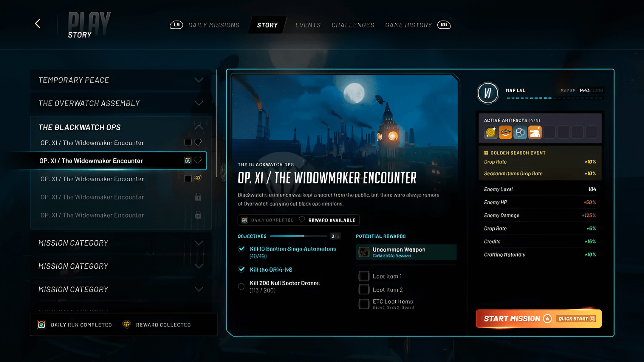Expand the Temporary Peace category

199,80
